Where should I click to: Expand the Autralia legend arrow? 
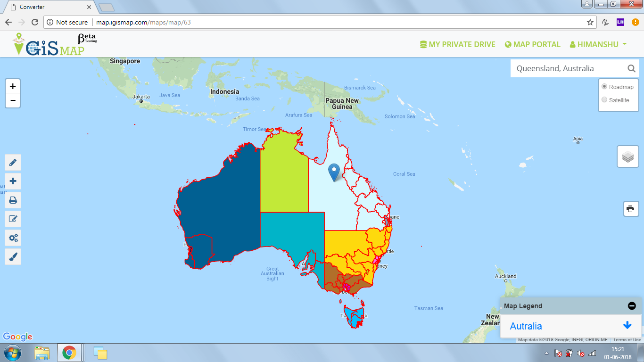[627, 325]
